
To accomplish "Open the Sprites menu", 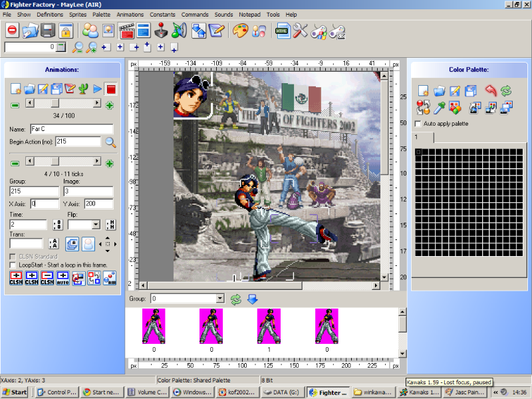I will (x=79, y=14).
